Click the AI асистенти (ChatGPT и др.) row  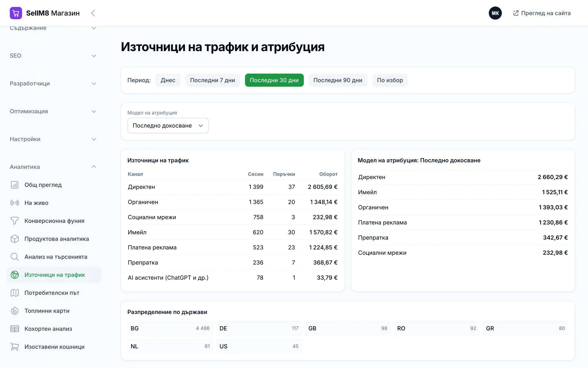pyautogui.click(x=233, y=278)
